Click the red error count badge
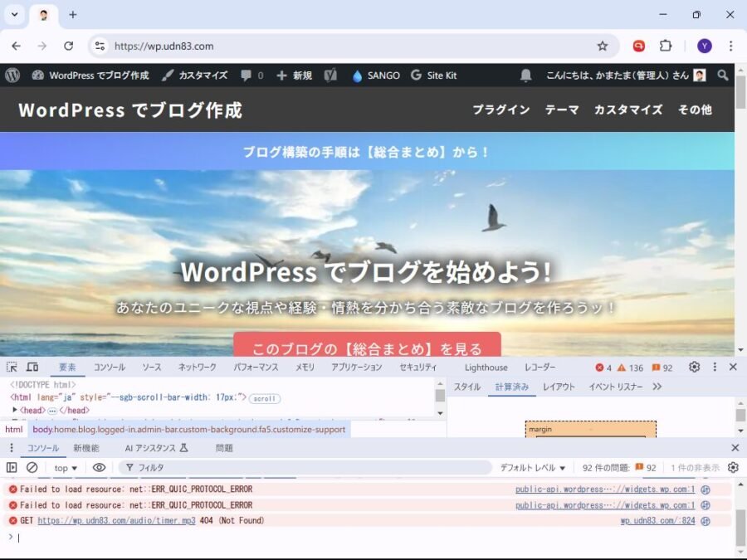747x560 pixels. (x=603, y=368)
